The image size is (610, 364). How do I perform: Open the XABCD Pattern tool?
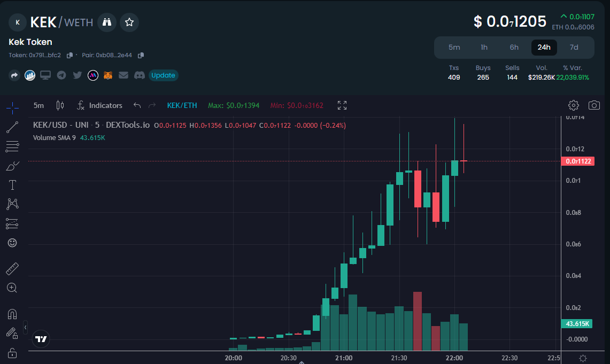[x=12, y=204]
